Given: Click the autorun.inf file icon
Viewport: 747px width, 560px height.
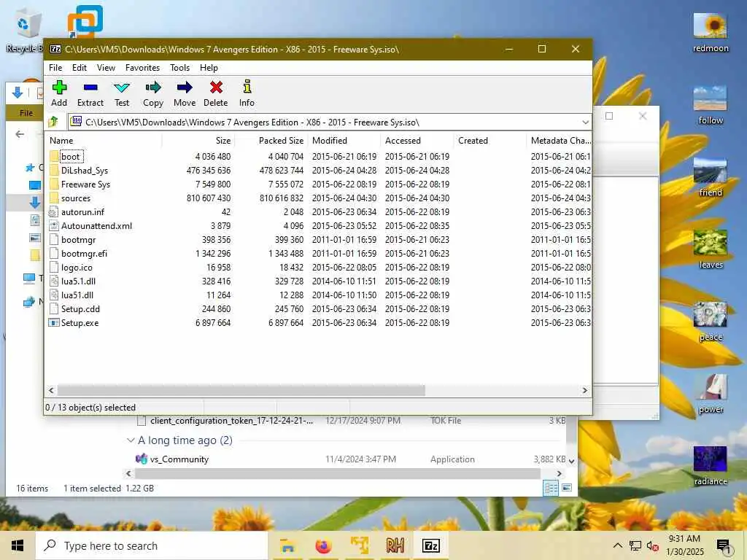Looking at the screenshot, I should (54, 212).
